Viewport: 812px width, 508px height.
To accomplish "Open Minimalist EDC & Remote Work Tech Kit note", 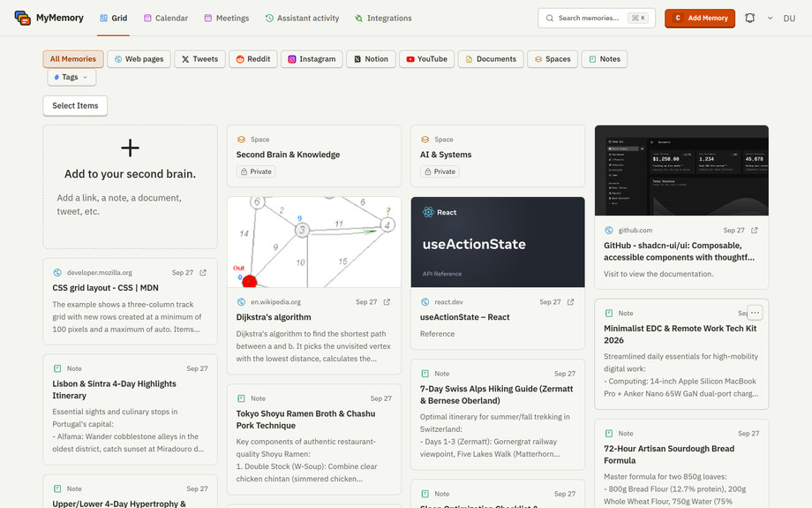I will pos(681,354).
